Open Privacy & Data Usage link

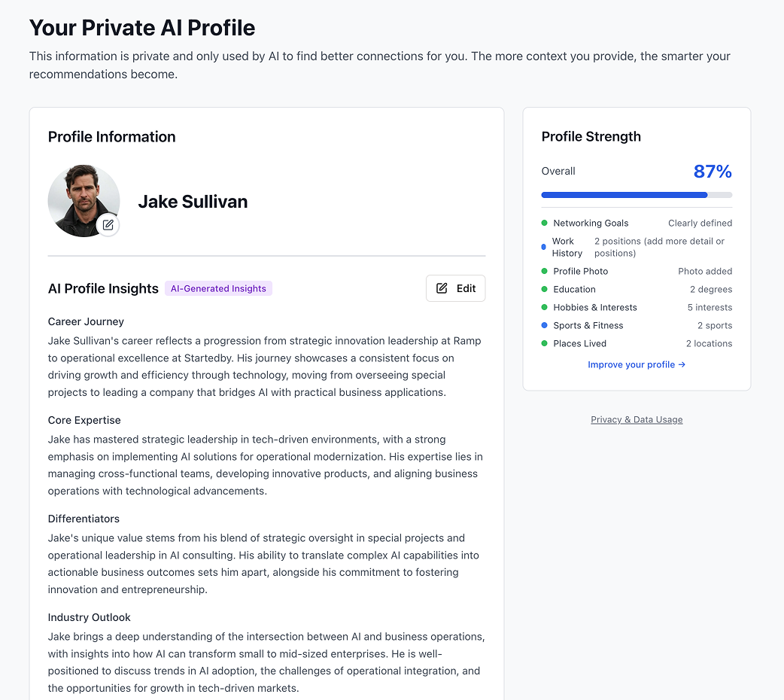click(637, 419)
